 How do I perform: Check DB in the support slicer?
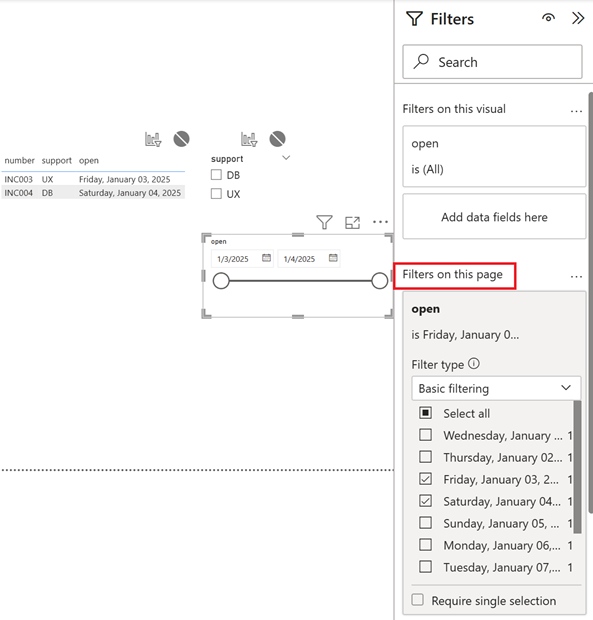[216, 175]
